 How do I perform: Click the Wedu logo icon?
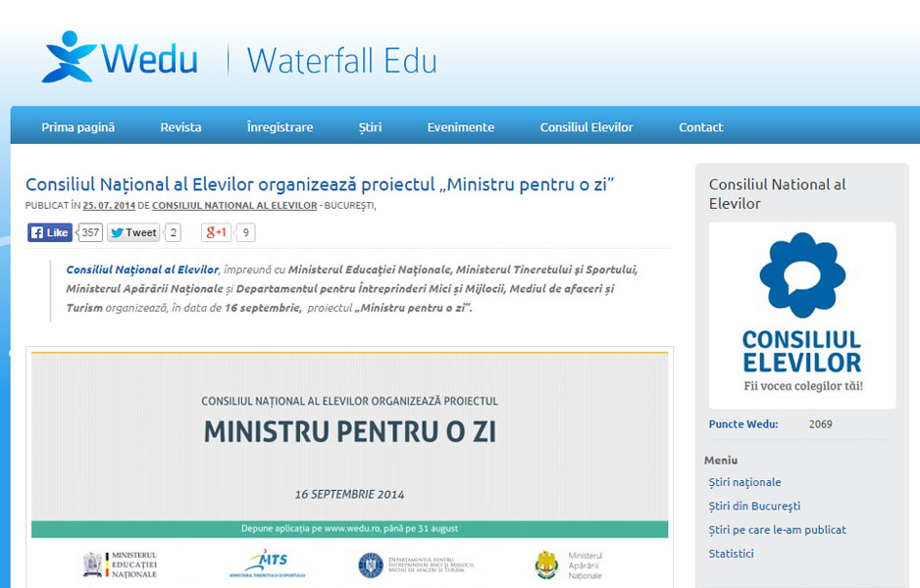pyautogui.click(x=69, y=57)
